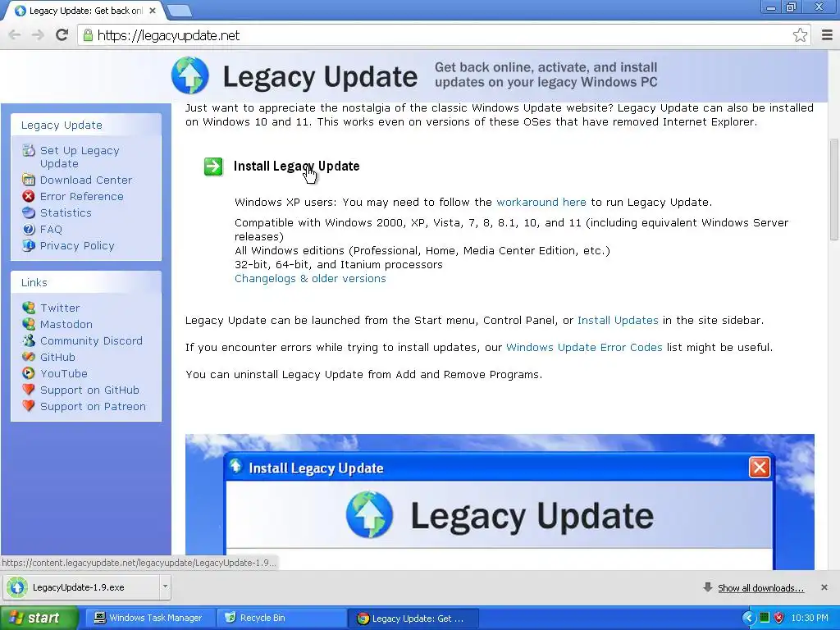Image resolution: width=840 pixels, height=630 pixels.
Task: Click the Legacy Update: Get… Chrome taskbar button
Action: pyautogui.click(x=413, y=619)
